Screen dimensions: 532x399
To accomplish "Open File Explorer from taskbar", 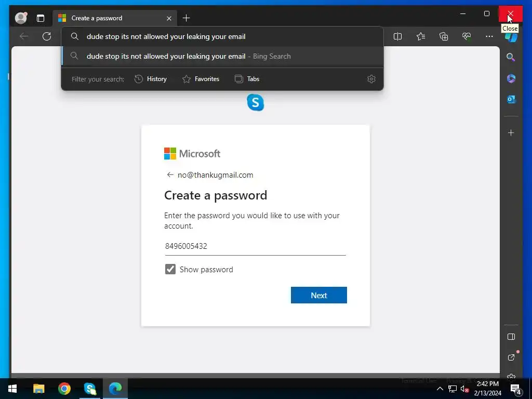I will pyautogui.click(x=38, y=389).
